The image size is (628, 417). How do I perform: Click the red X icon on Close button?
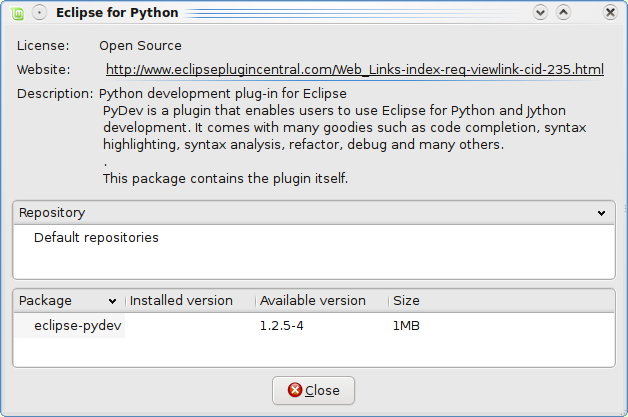click(x=294, y=390)
